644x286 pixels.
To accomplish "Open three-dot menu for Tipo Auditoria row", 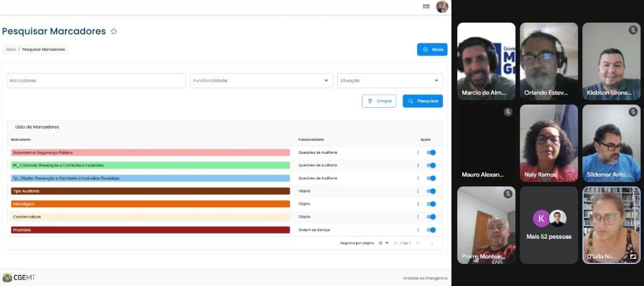I will [x=418, y=191].
